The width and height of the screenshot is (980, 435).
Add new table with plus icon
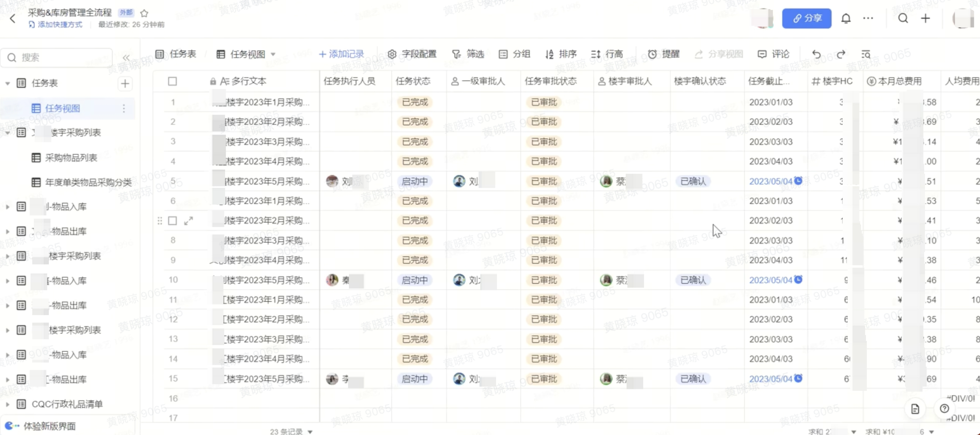tap(125, 84)
